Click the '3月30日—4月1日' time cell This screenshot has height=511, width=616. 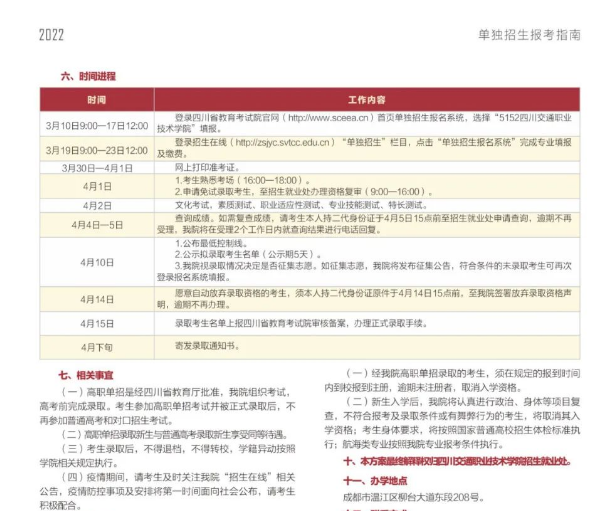pyautogui.click(x=97, y=168)
